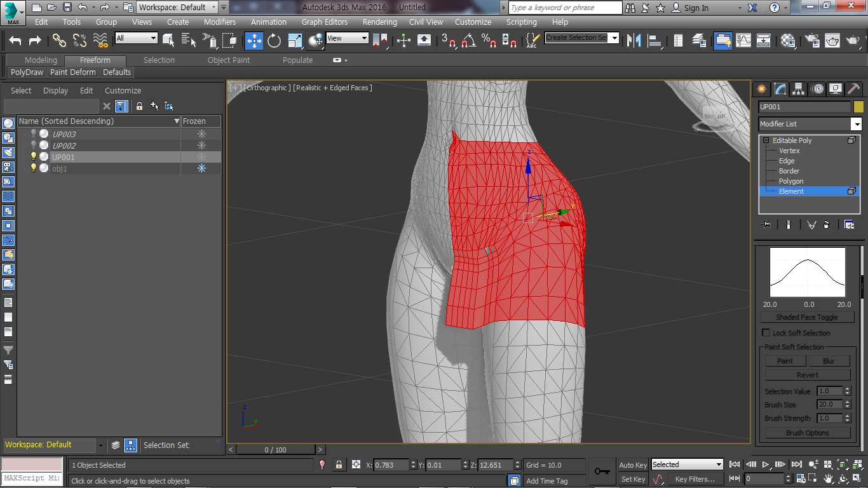Open the Utilities hammer panel
868x488 pixels.
coord(854,89)
